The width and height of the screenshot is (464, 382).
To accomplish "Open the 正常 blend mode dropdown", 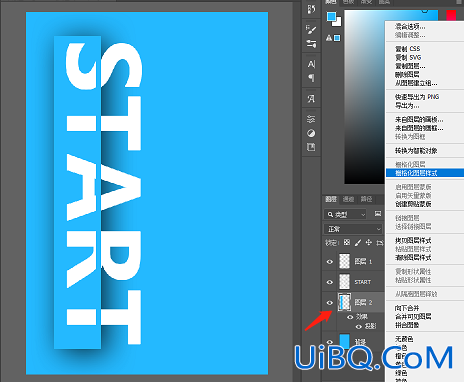I will tap(353, 229).
